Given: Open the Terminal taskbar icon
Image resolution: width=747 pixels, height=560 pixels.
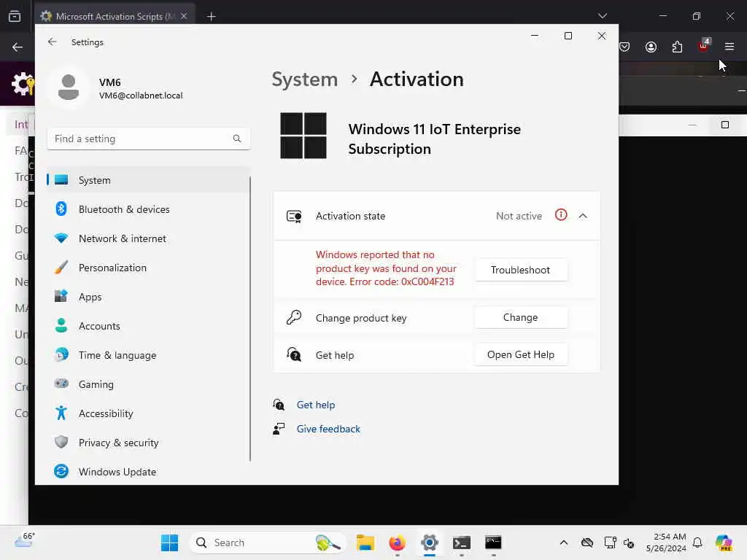Looking at the screenshot, I should pos(462,542).
